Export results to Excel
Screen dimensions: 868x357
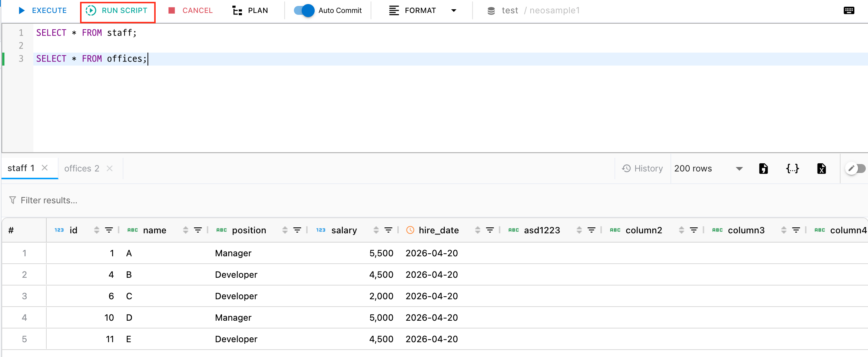click(821, 169)
